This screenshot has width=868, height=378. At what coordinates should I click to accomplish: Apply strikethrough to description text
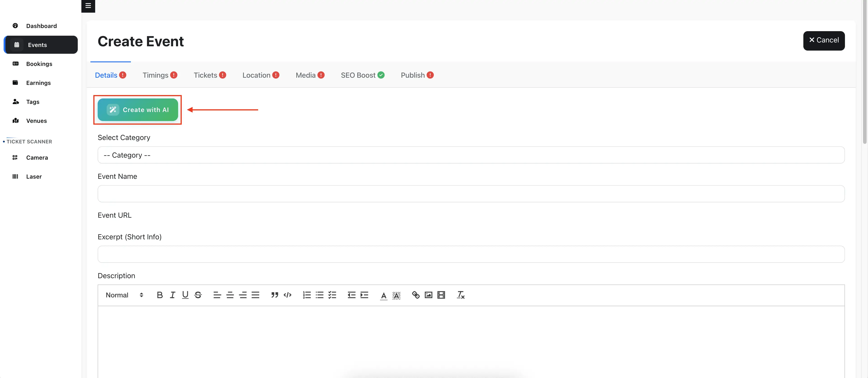point(198,295)
